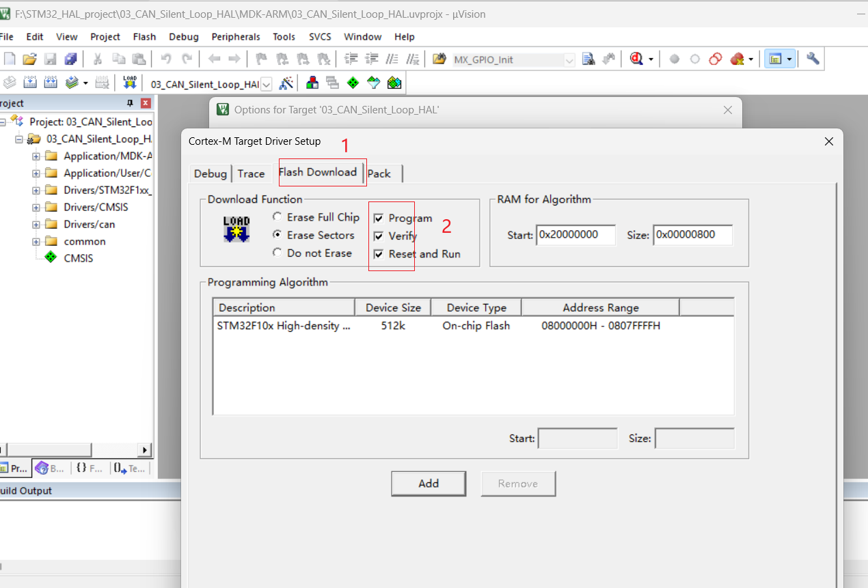868x588 pixels.
Task: Click the Project panel horizontal scrollbar right arrow
Action: click(144, 450)
